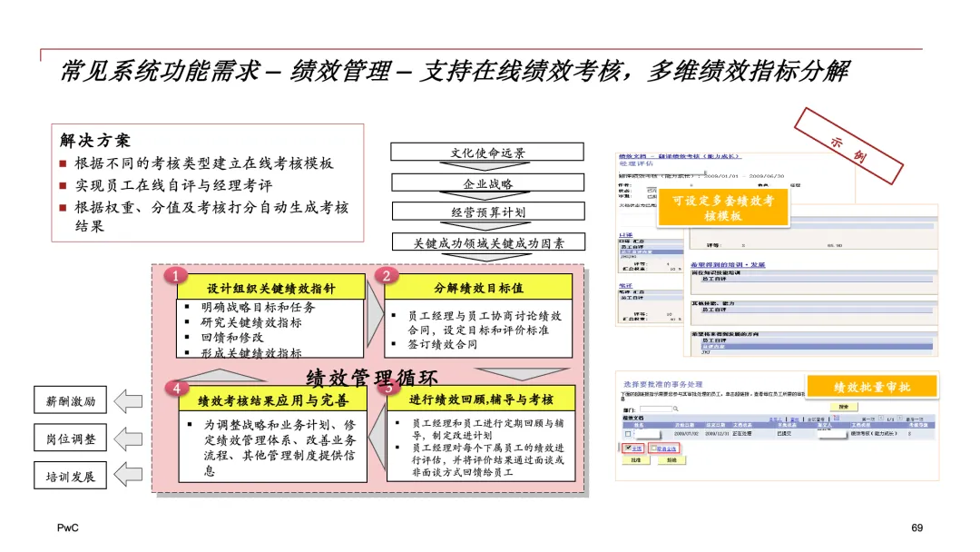Click the down arrow below 经营预算计划
The width and height of the screenshot is (980, 552).
point(485,226)
